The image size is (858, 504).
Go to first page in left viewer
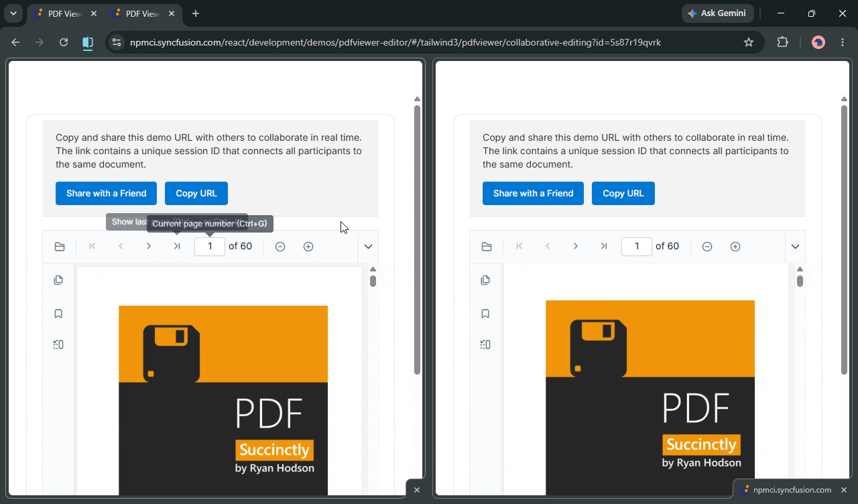click(93, 247)
